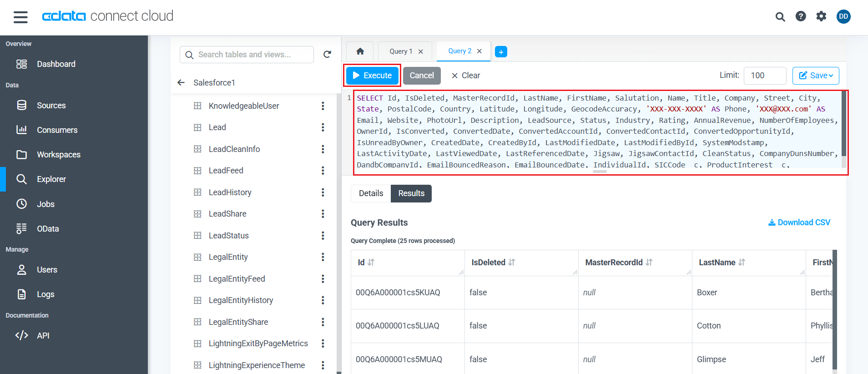Expand the Save dropdown

pos(816,76)
